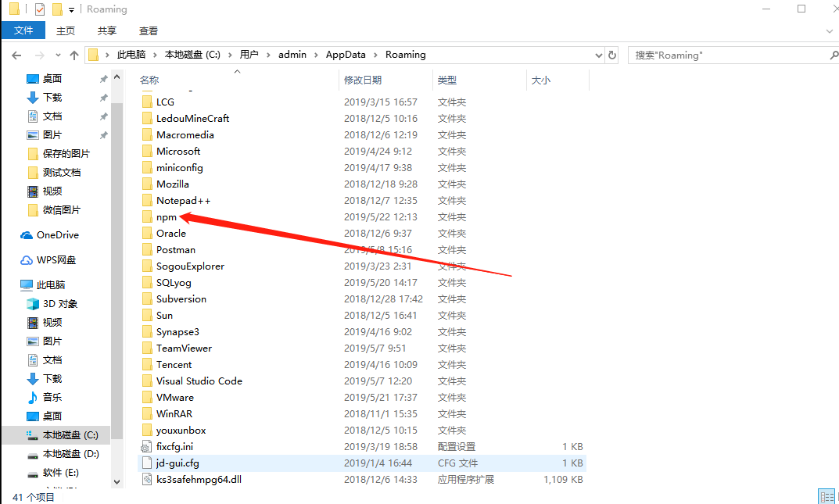Screen dimensions: 839x504
Task: Select the Tencent folder icon
Action: coord(147,364)
